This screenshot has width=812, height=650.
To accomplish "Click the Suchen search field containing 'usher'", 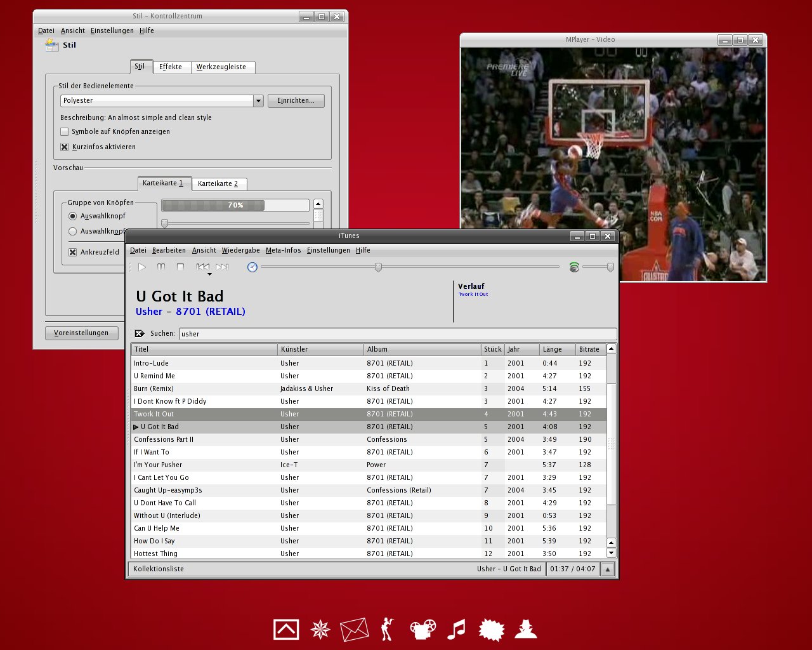I will [398, 334].
